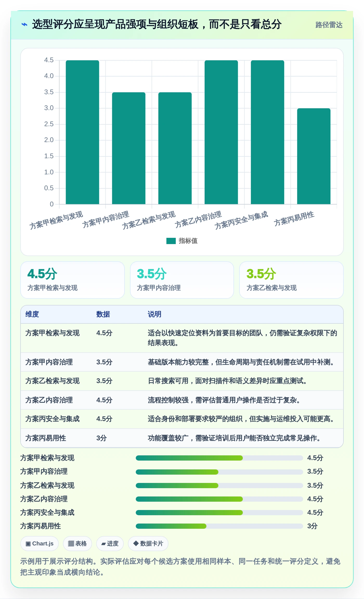Click the 方案乙内容治理 chart bar
The height and width of the screenshot is (599, 364).
tap(221, 132)
